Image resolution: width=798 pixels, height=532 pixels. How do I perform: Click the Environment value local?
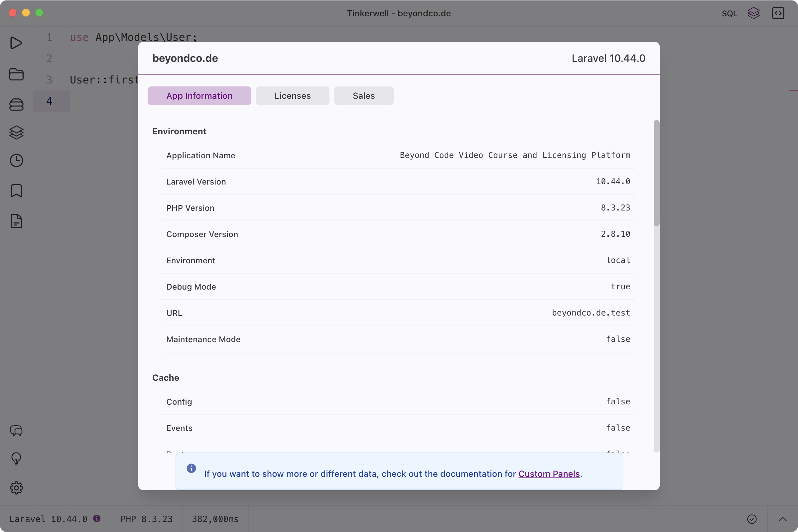pos(618,260)
